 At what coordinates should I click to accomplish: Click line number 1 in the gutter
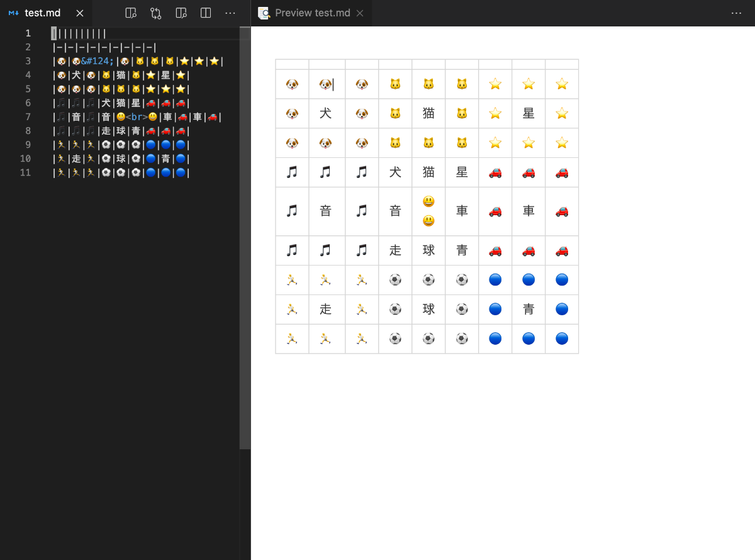(28, 33)
